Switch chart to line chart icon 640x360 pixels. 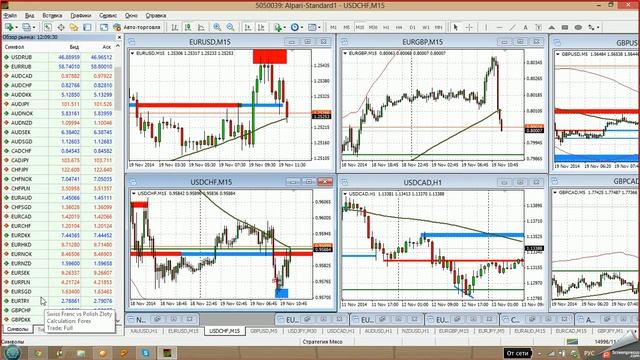click(x=201, y=27)
